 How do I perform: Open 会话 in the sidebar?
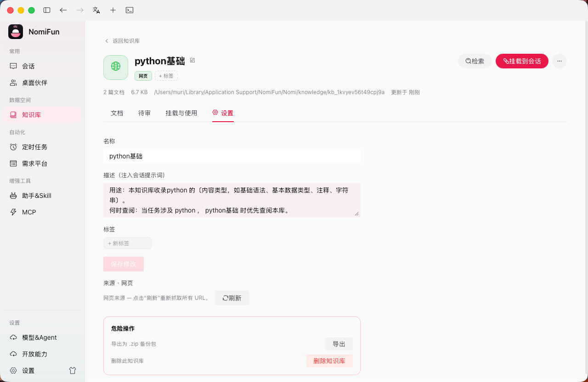[42, 66]
